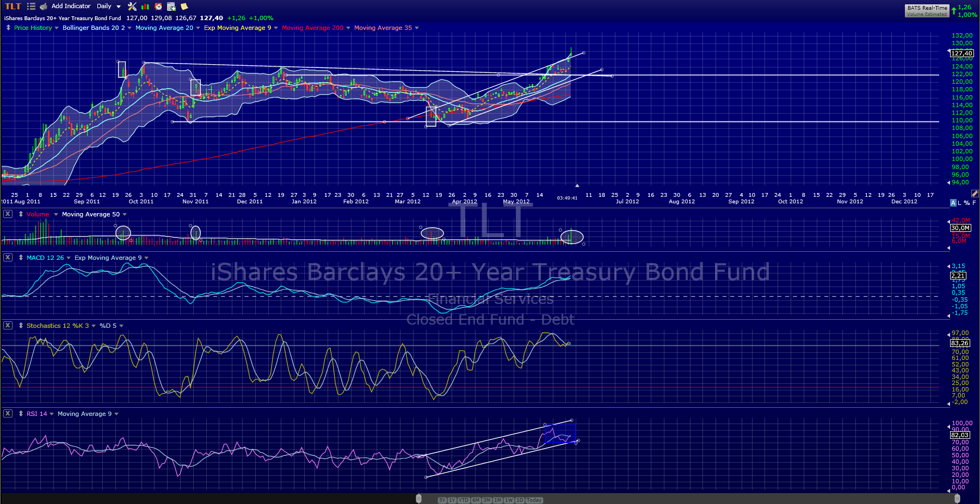Grab the right time-range slider handle
This screenshot has width=980, height=504.
click(957, 499)
